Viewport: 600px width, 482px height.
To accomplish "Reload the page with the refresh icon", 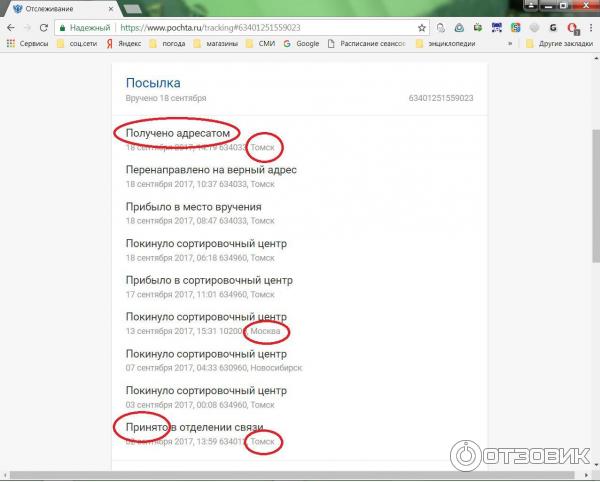I will (x=44, y=28).
